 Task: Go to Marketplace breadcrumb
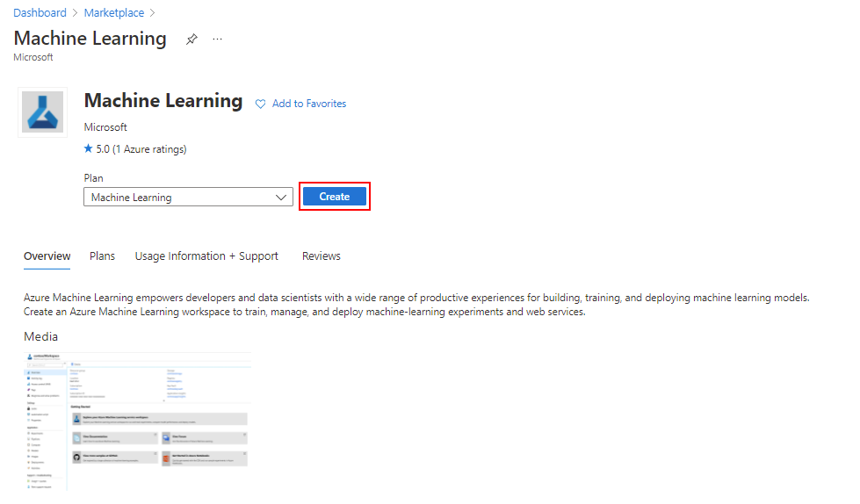[114, 12]
